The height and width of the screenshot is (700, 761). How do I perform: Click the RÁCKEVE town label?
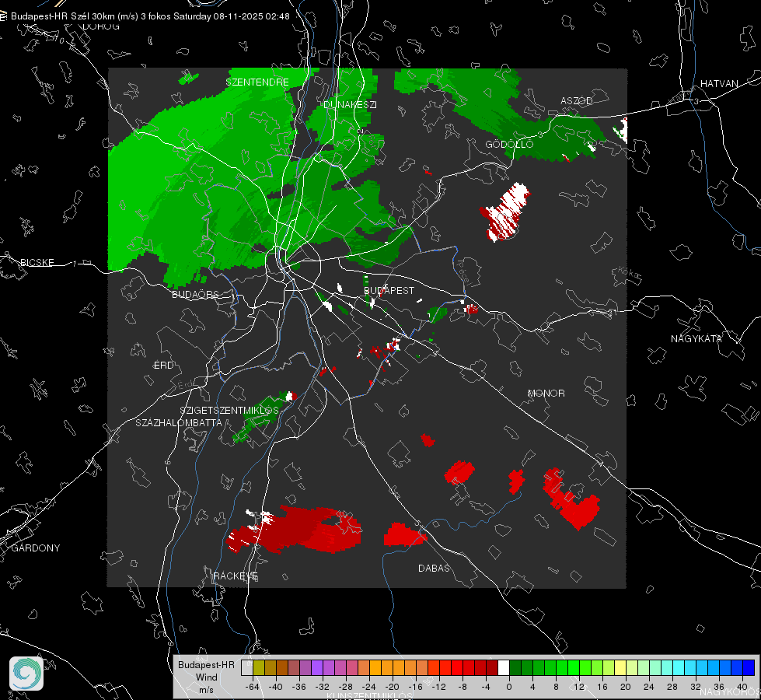[236, 576]
